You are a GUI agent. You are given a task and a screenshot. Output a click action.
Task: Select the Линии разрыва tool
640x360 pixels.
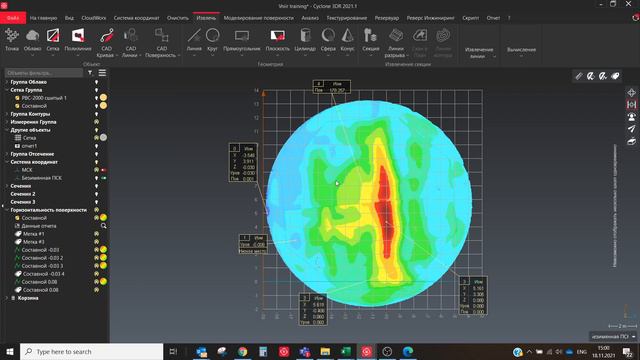click(396, 43)
